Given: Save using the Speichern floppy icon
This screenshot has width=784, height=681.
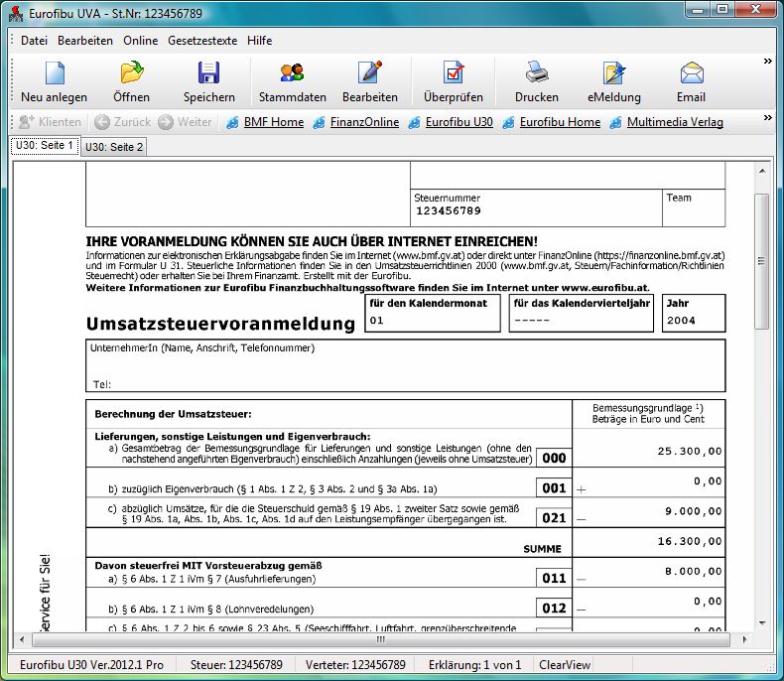Looking at the screenshot, I should (x=208, y=73).
